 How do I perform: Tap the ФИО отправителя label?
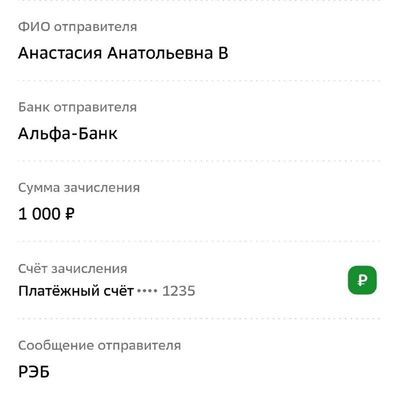pyautogui.click(x=77, y=27)
